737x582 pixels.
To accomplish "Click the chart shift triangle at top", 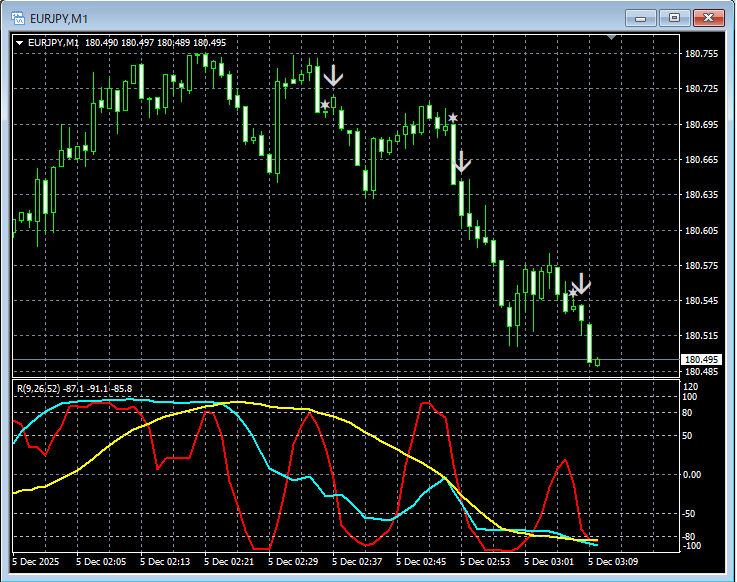I will coord(614,38).
